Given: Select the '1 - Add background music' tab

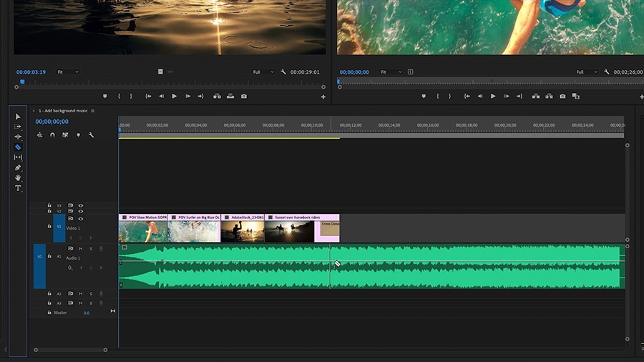Looking at the screenshot, I should point(63,111).
